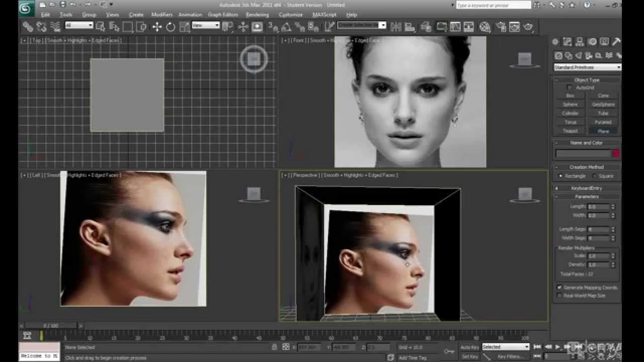This screenshot has width=644, height=362.
Task: Collapse the Object Type rollout
Action: point(587,80)
